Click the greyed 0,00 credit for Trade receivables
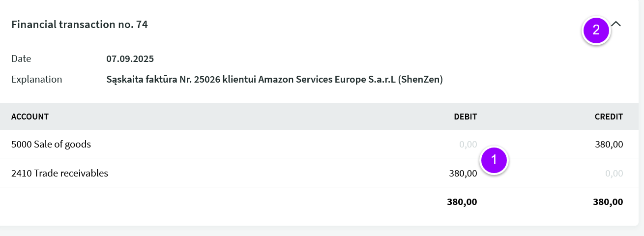Image resolution: width=644 pixels, height=236 pixels. click(614, 173)
